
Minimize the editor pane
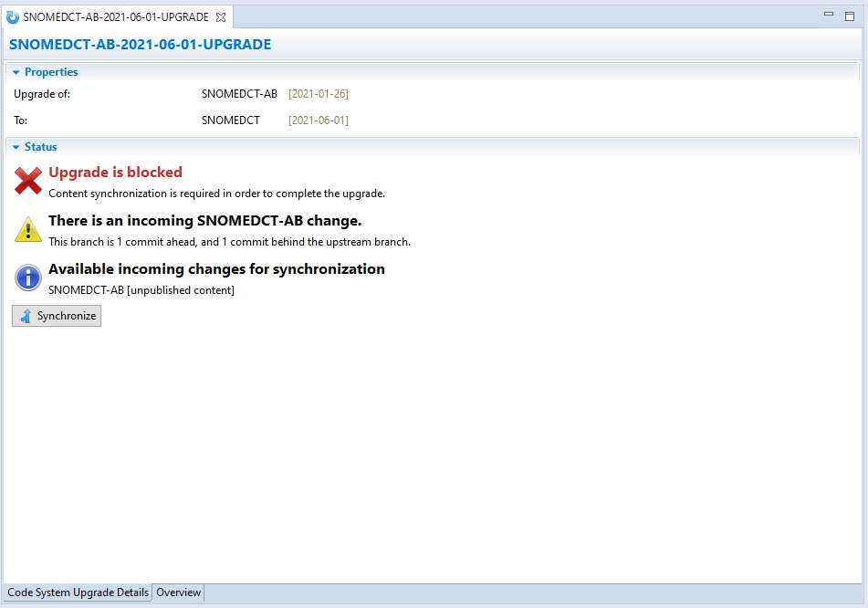(x=829, y=16)
